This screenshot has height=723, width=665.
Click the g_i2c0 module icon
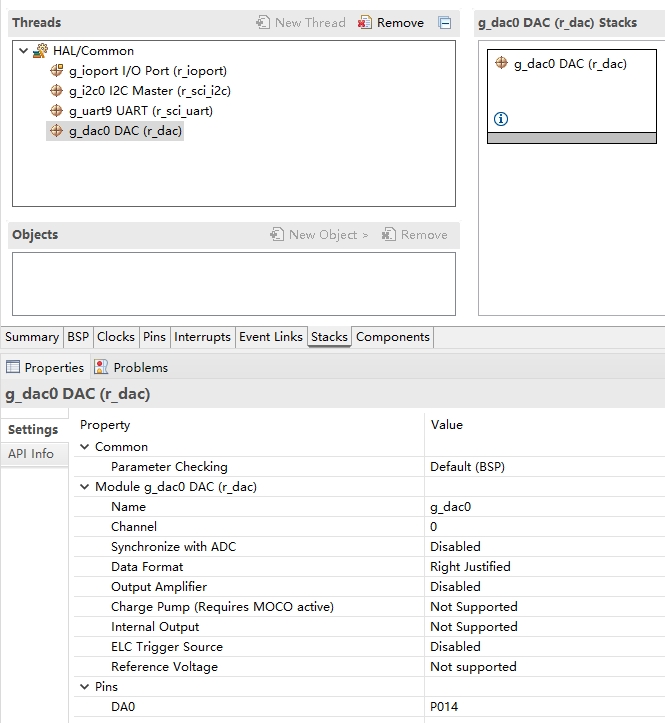56,91
